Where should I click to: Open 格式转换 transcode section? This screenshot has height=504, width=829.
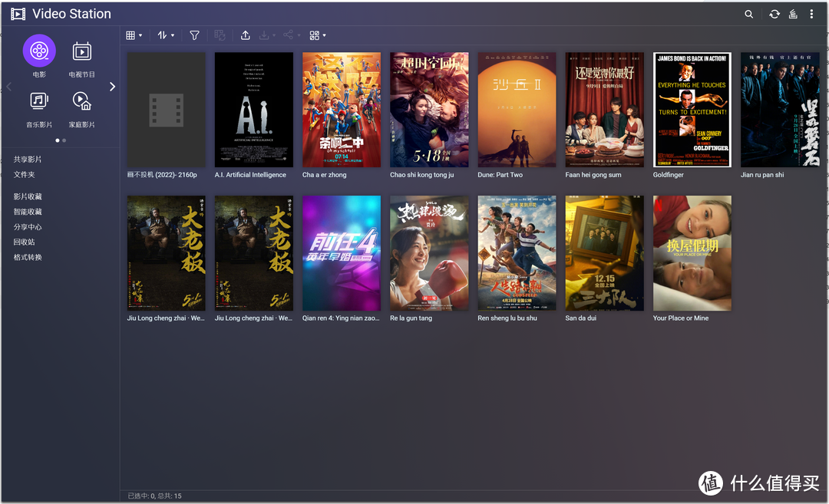tap(28, 257)
